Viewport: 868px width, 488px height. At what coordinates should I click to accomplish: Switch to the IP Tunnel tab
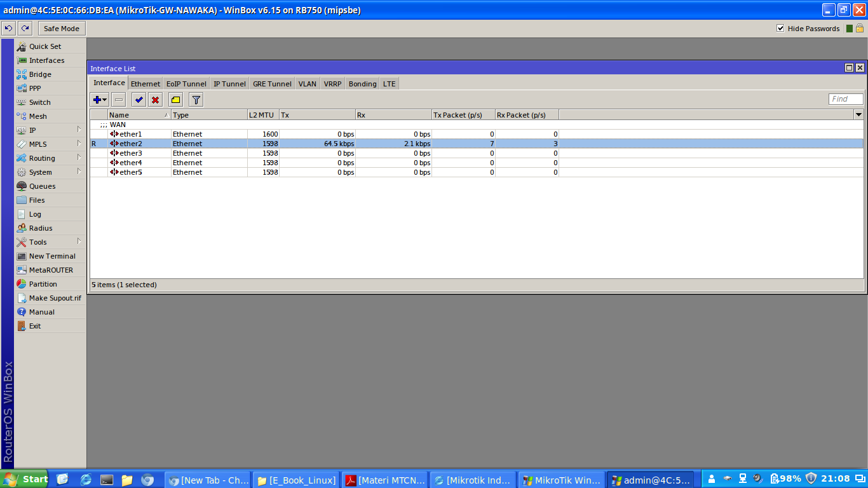tap(229, 84)
